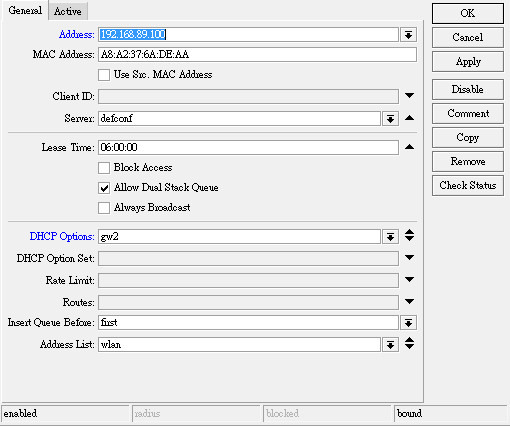Click the Check Status button

[x=468, y=185]
